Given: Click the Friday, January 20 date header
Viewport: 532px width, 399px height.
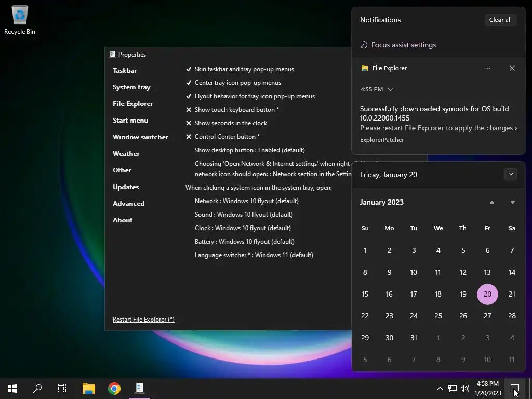Looking at the screenshot, I should tap(389, 175).
